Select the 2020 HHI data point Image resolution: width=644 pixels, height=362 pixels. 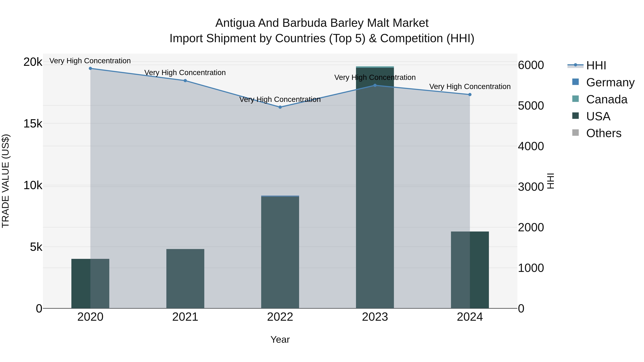91,68
